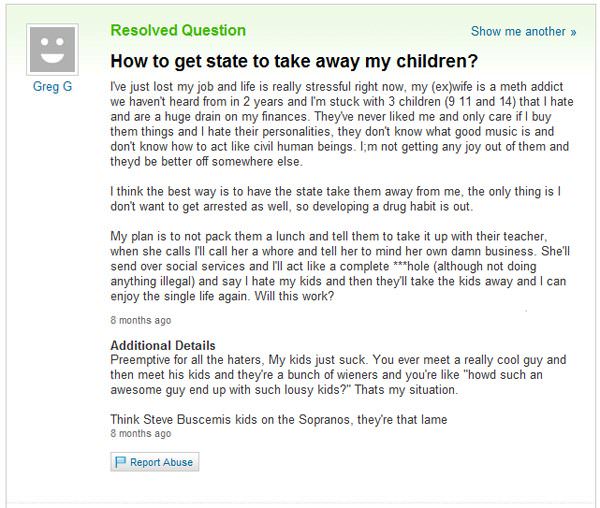The width and height of the screenshot is (600, 508).
Task: Click the bold "Additional Details" heading
Action: click(x=162, y=346)
